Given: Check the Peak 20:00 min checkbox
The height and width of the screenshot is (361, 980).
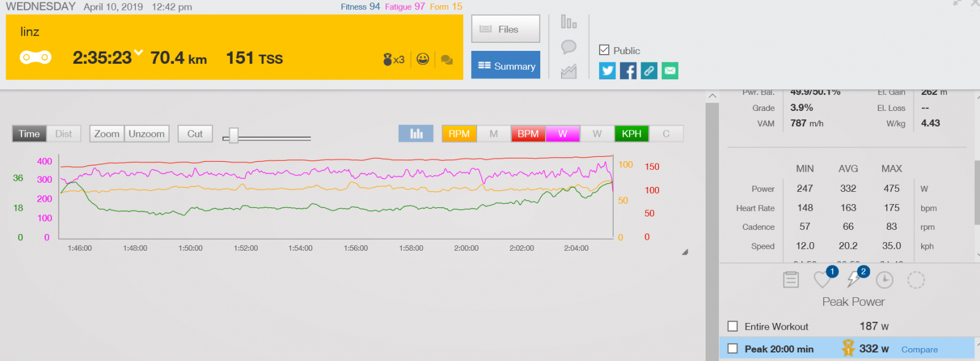Looking at the screenshot, I should 733,349.
